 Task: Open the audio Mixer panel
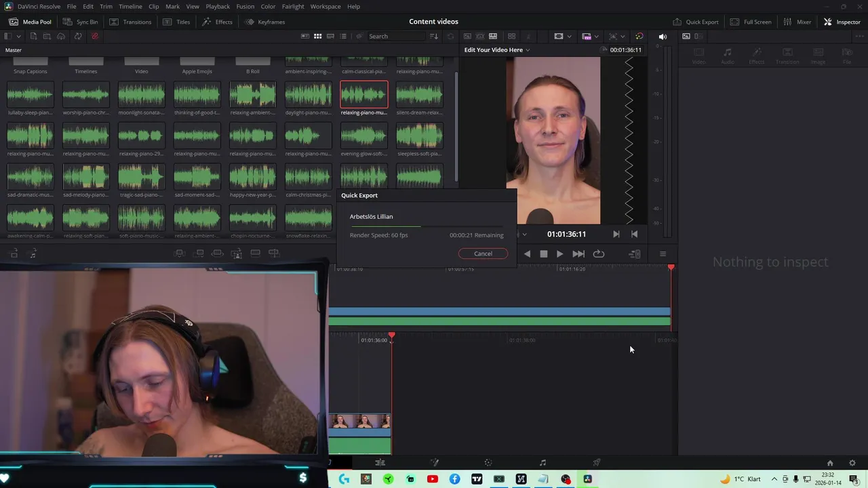pyautogui.click(x=797, y=22)
